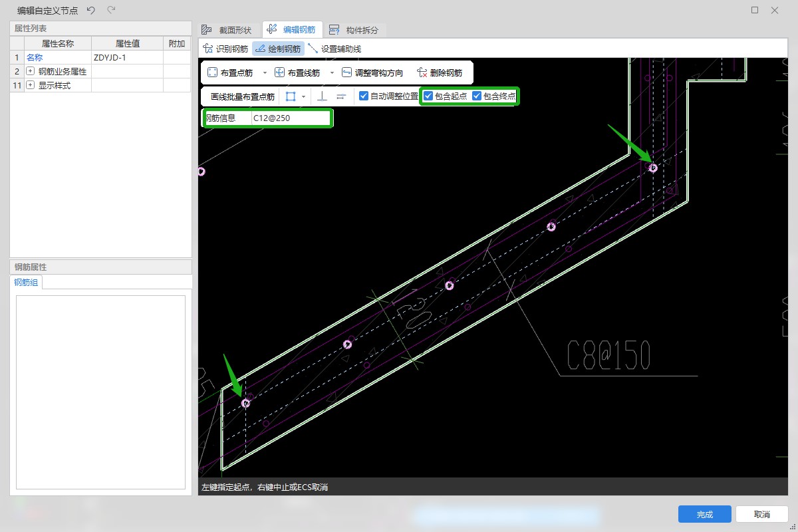
Task: Click the undo arrow in title bar
Action: click(x=91, y=10)
